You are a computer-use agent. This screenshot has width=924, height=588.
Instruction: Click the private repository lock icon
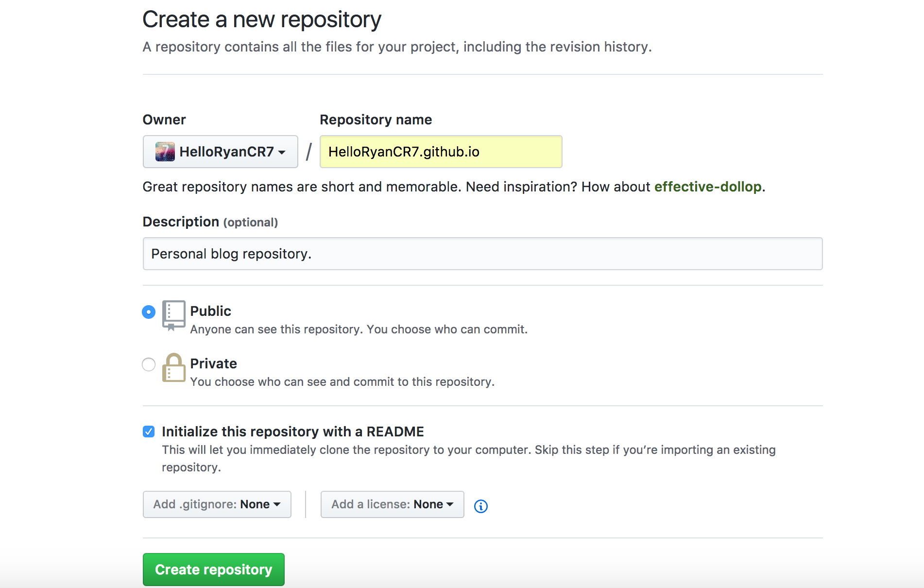[x=173, y=367]
